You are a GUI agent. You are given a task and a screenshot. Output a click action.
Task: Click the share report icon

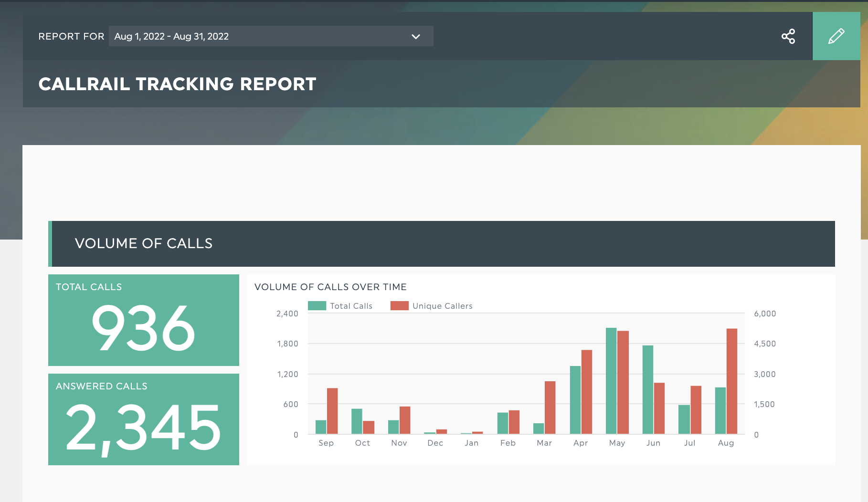pos(788,36)
